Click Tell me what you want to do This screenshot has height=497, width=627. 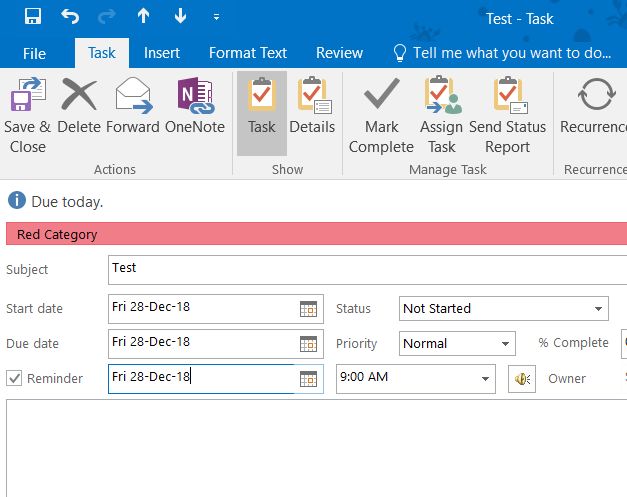tap(502, 53)
